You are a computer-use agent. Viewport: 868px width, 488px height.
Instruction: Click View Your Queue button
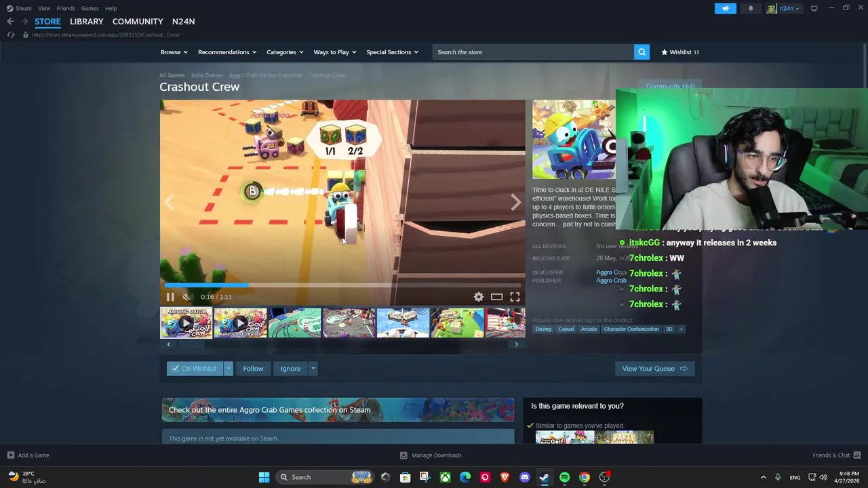(654, 369)
